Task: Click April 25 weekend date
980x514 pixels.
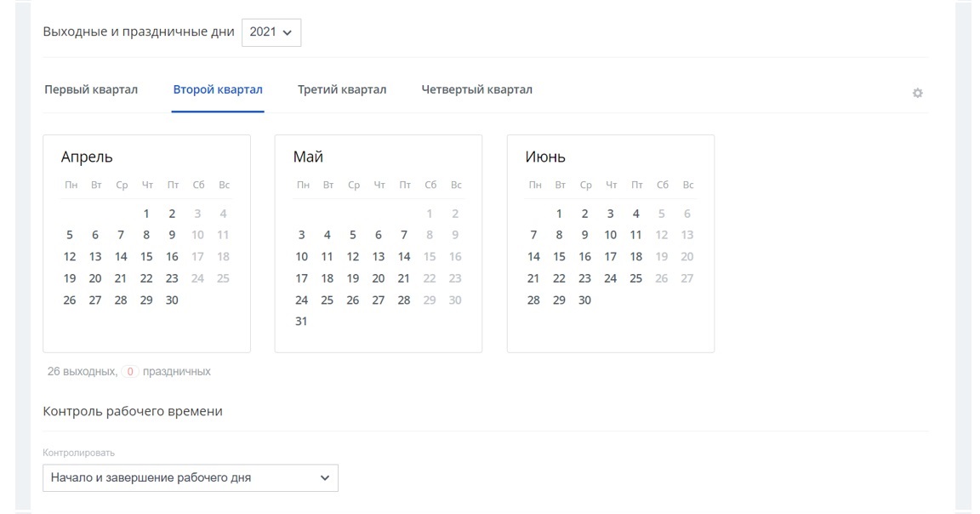Action: (223, 278)
